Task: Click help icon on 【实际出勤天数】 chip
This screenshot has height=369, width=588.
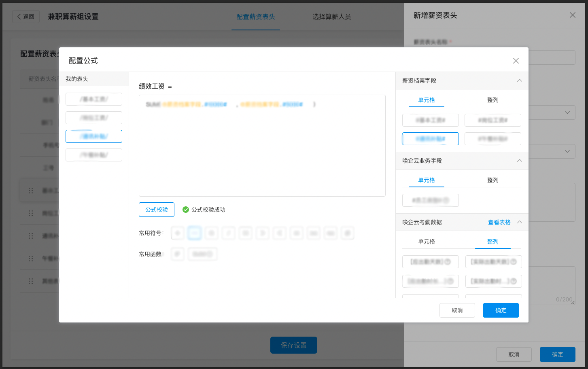Action: 514,262
